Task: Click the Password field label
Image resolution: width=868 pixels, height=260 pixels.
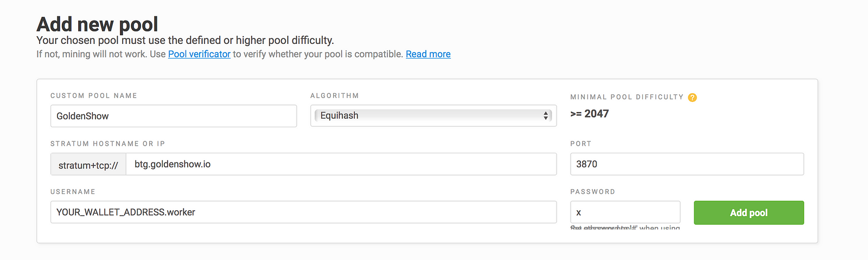Action: 592,192
